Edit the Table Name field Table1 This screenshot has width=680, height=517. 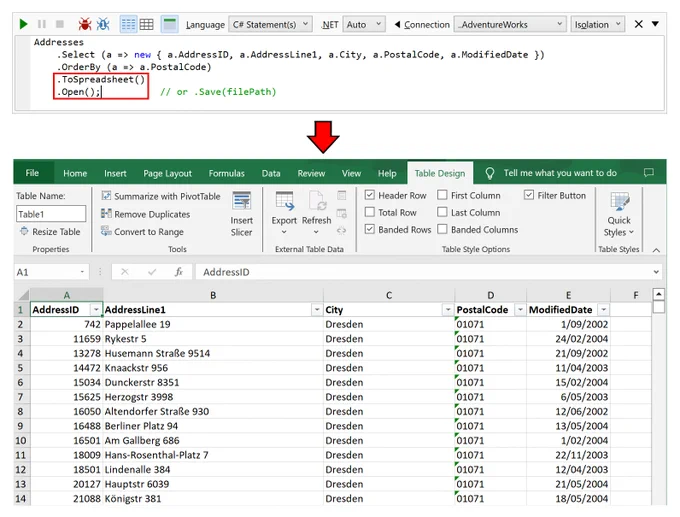coord(51,214)
